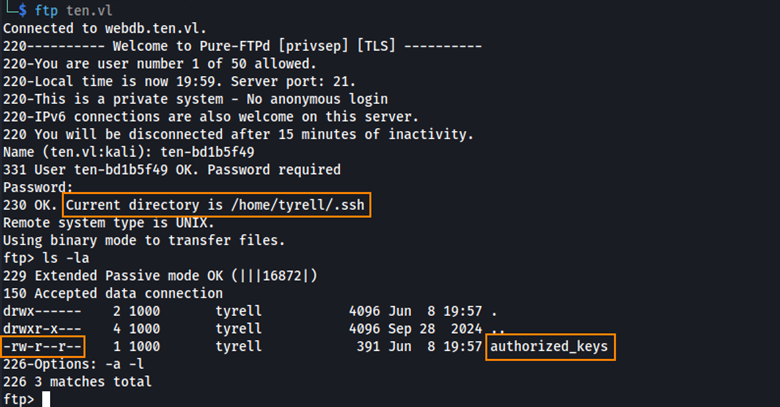Click the "226 3 matches total" line
The width and height of the screenshot is (780, 407).
tap(77, 381)
